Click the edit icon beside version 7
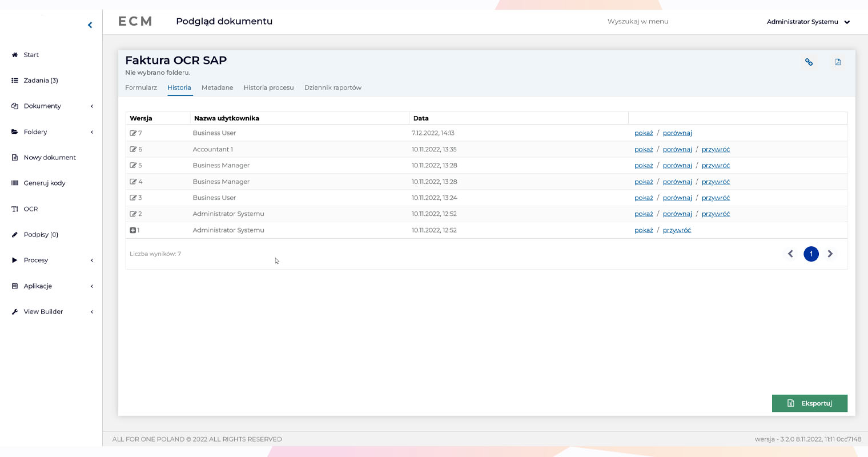 click(x=133, y=133)
